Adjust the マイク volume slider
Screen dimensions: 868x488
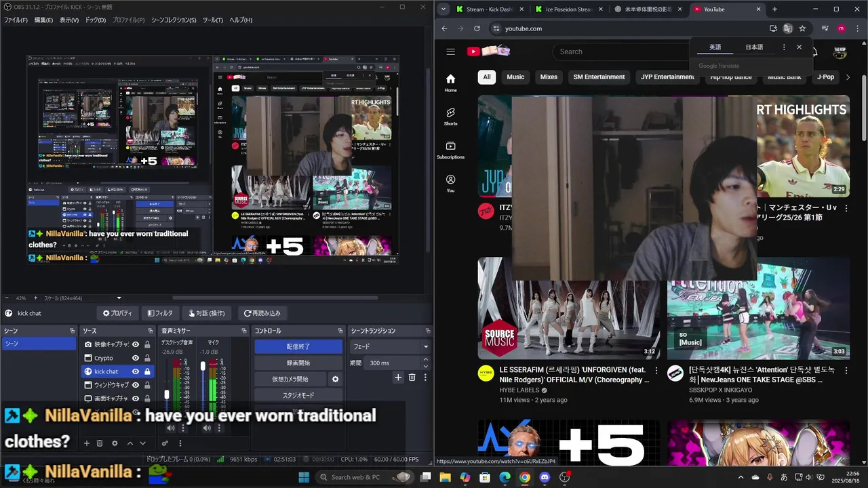(x=203, y=367)
